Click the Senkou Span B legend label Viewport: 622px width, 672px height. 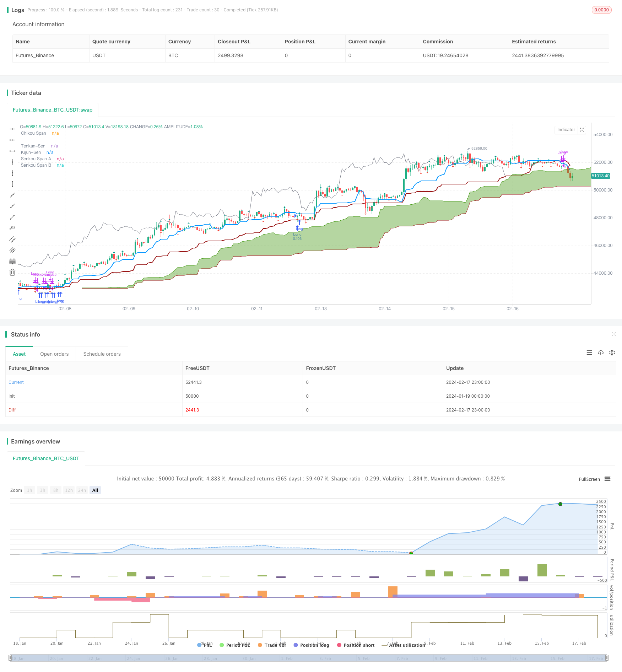click(36, 165)
